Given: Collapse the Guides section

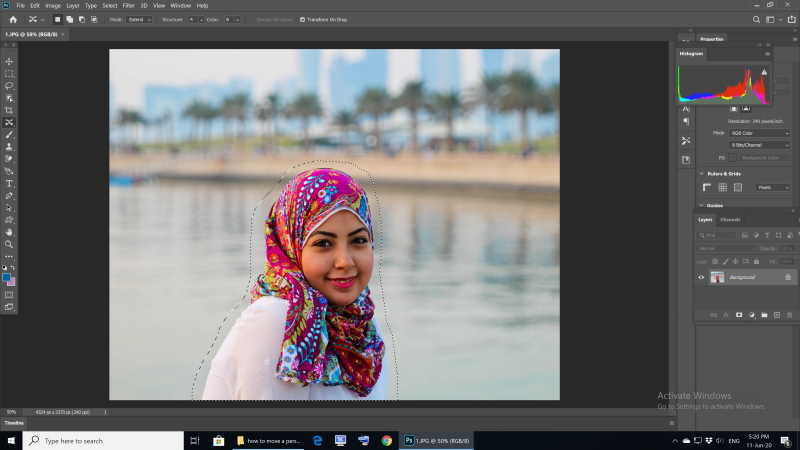Looking at the screenshot, I should click(702, 206).
